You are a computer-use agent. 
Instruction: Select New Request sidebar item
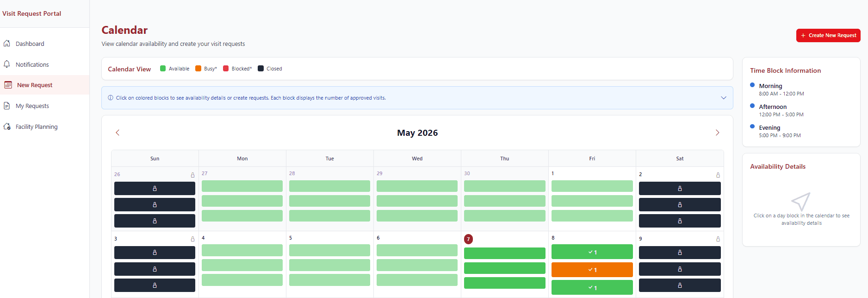click(44, 85)
